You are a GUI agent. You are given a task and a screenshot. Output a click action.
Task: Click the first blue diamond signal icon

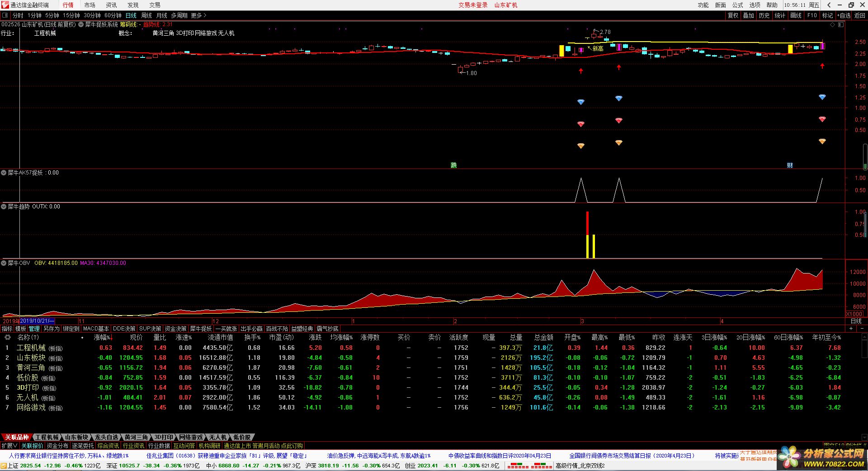click(x=581, y=102)
